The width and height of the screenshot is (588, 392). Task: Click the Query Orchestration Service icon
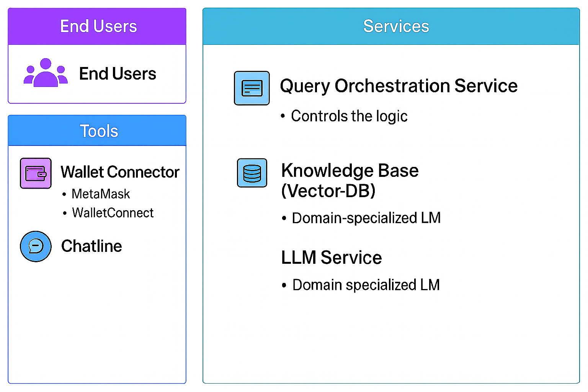(x=252, y=88)
